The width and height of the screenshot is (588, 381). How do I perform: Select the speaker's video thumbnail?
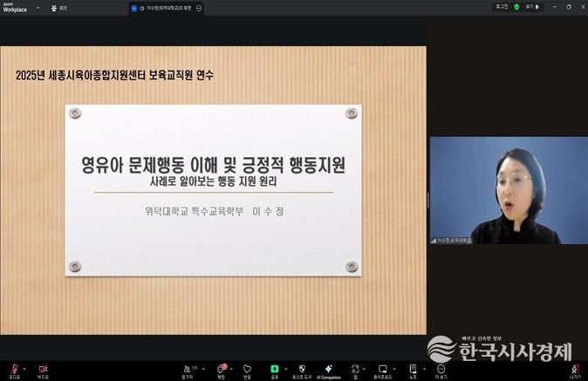point(508,190)
